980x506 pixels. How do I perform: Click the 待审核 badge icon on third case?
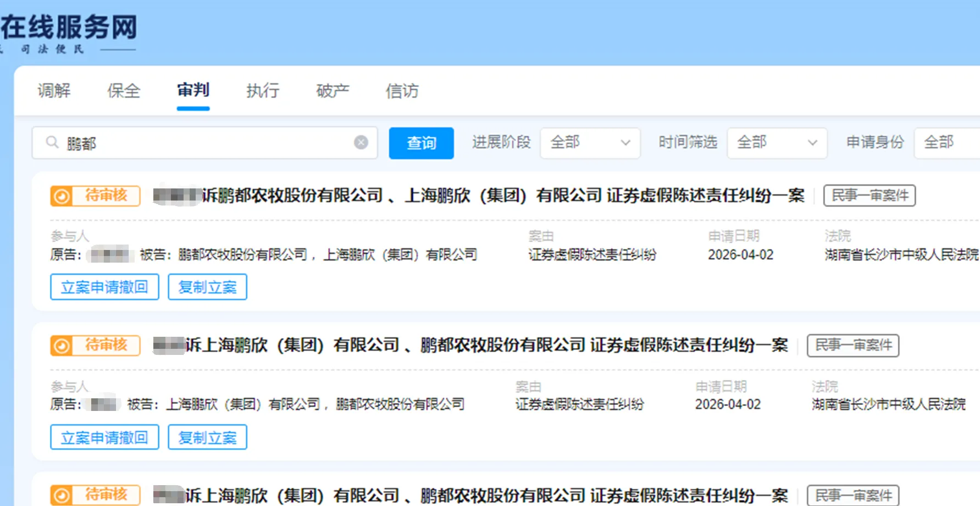click(60, 495)
